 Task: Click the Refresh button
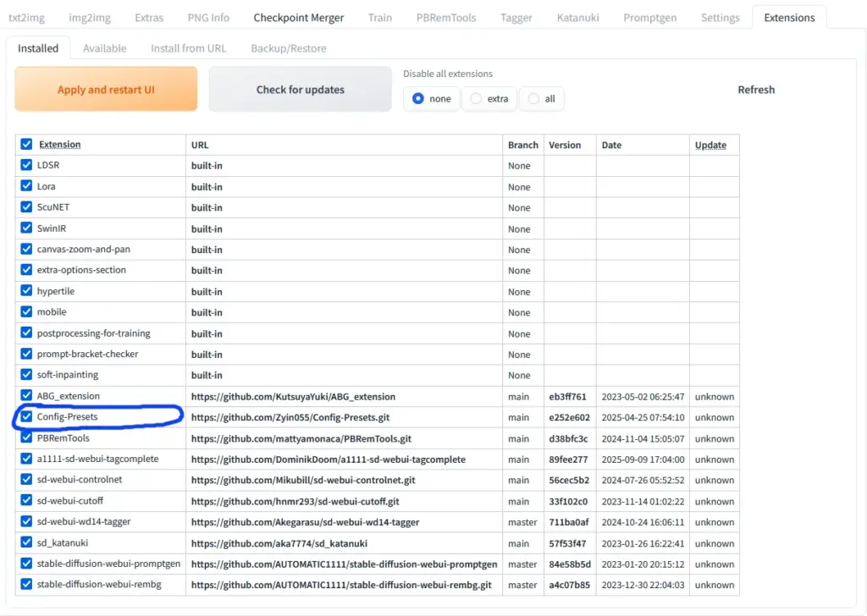tap(756, 89)
